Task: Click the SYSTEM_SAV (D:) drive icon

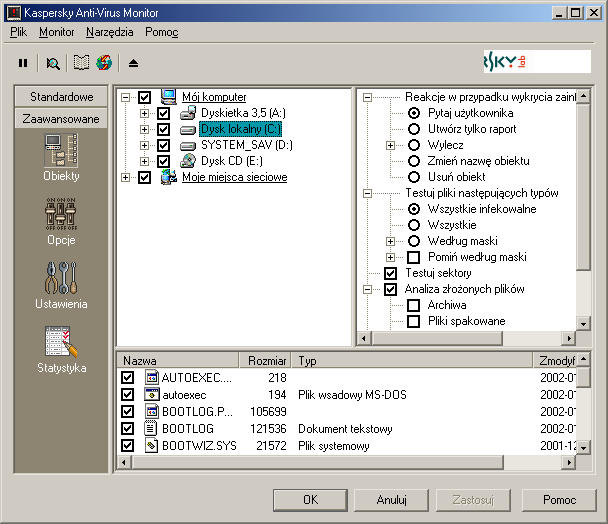Action: [188, 145]
